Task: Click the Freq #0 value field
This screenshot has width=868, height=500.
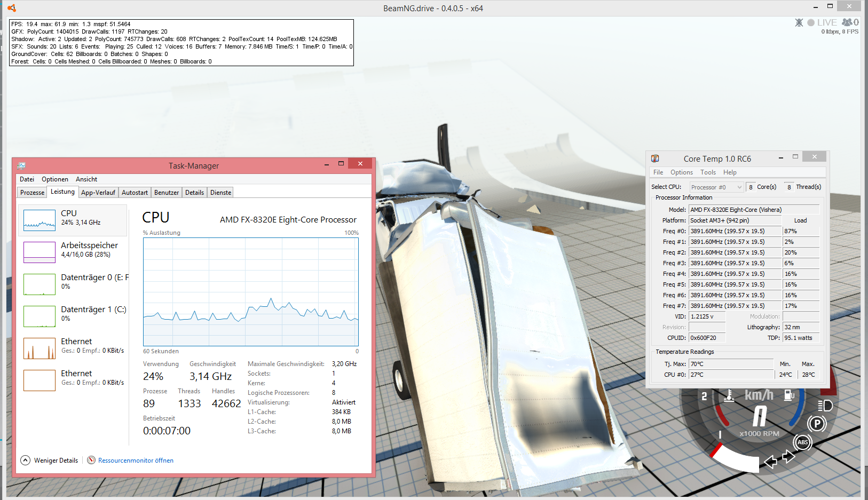Action: click(x=735, y=231)
